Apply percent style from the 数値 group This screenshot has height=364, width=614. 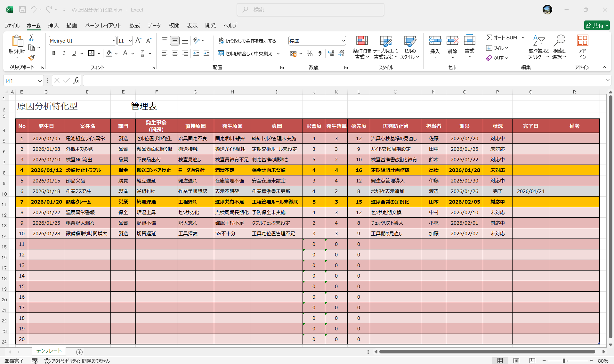[x=309, y=53]
